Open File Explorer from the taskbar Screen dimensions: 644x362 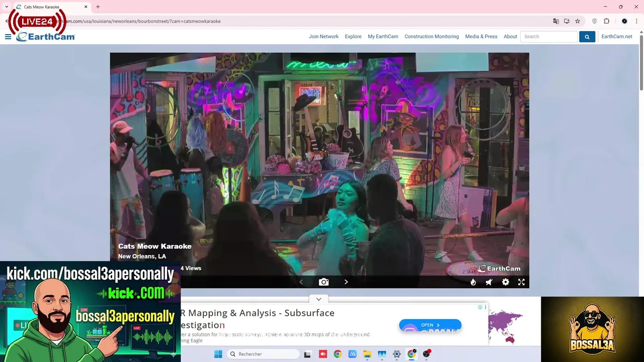(x=367, y=354)
